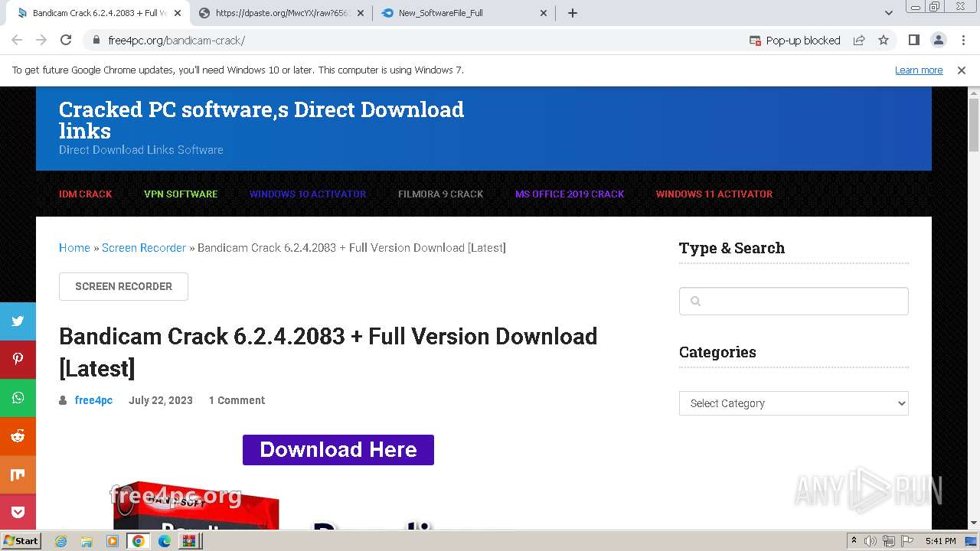Open a new browser tab
Screen dimensions: 980x551
[x=573, y=13]
